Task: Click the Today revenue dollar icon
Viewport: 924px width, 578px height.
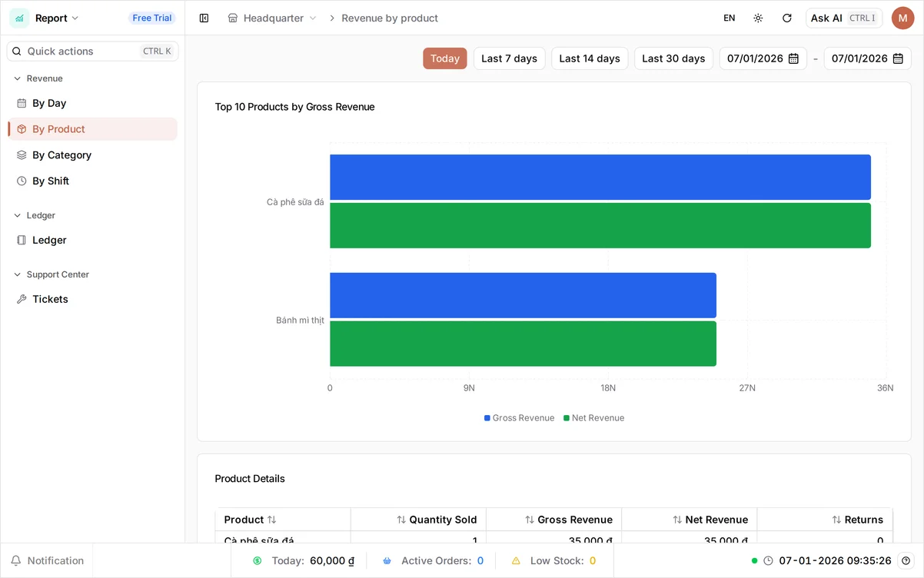Action: [258, 561]
